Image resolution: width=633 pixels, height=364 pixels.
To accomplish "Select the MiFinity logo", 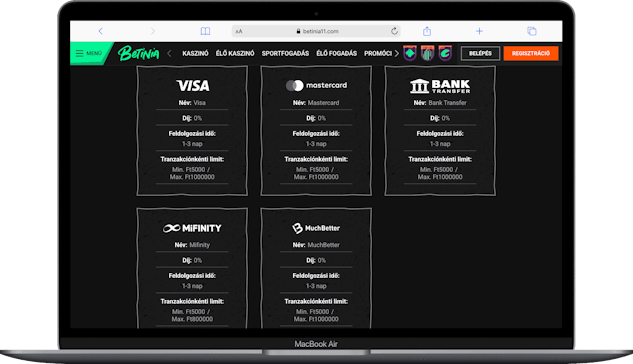I will 192,228.
